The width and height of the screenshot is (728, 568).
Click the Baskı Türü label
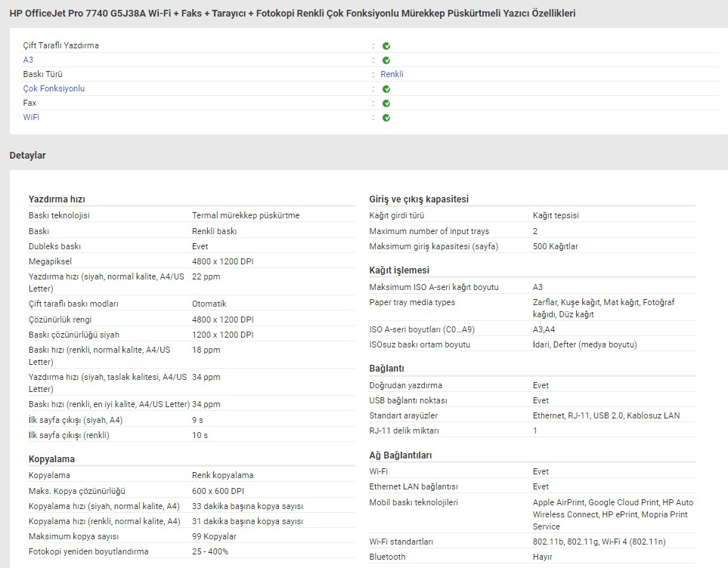click(x=43, y=74)
